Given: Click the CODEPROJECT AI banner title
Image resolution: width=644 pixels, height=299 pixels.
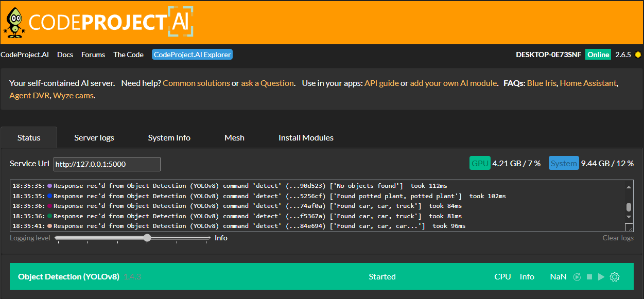Looking at the screenshot, I should pyautogui.click(x=111, y=22).
